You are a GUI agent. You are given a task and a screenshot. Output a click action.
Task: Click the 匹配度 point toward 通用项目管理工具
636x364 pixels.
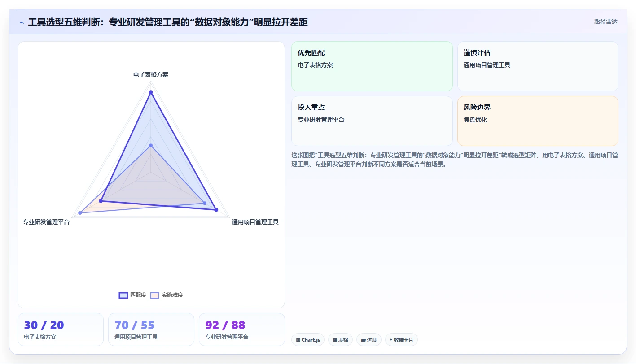[216, 210]
